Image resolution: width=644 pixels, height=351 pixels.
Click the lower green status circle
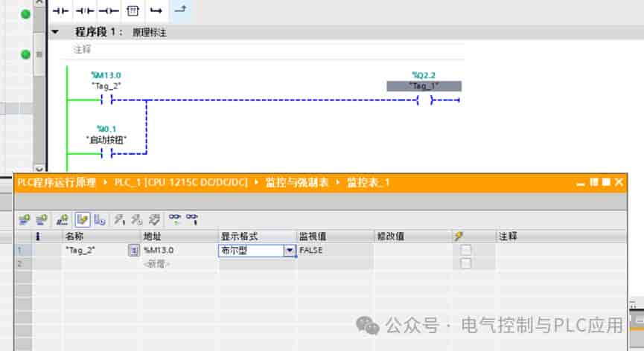(25, 54)
